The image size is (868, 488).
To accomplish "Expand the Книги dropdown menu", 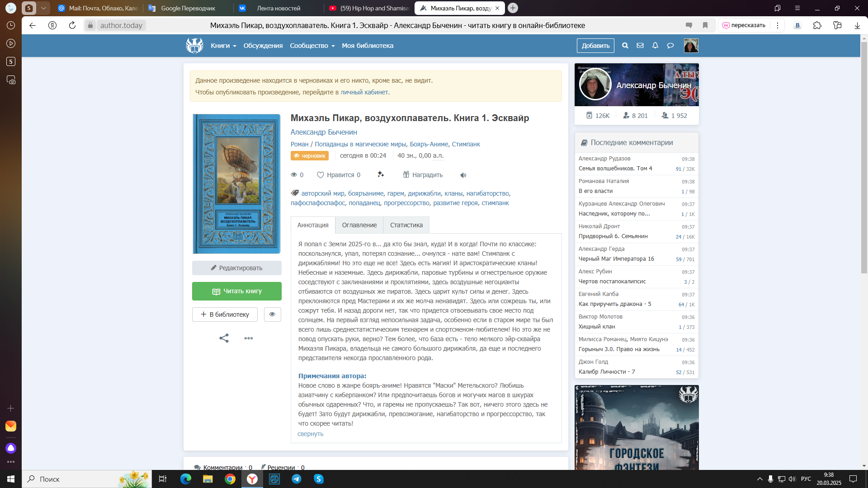I will click(223, 46).
